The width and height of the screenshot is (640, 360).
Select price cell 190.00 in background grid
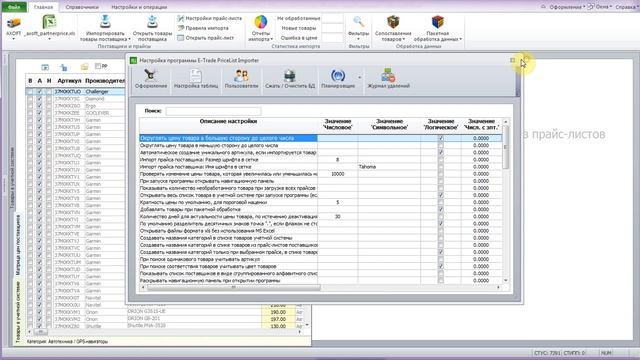[278, 312]
